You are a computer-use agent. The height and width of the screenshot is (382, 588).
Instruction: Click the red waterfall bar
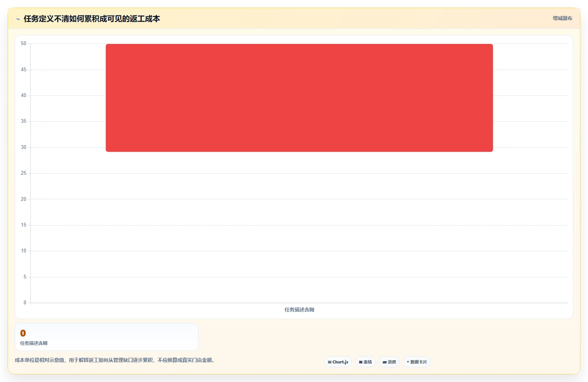point(299,98)
